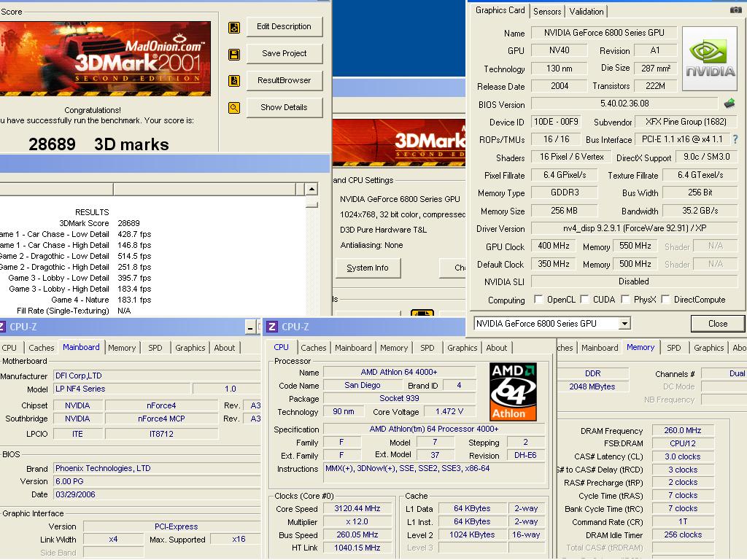Screen dimensions: 747x560
Task: Open the About tab in the left CPU-Z window
Action: click(x=225, y=348)
